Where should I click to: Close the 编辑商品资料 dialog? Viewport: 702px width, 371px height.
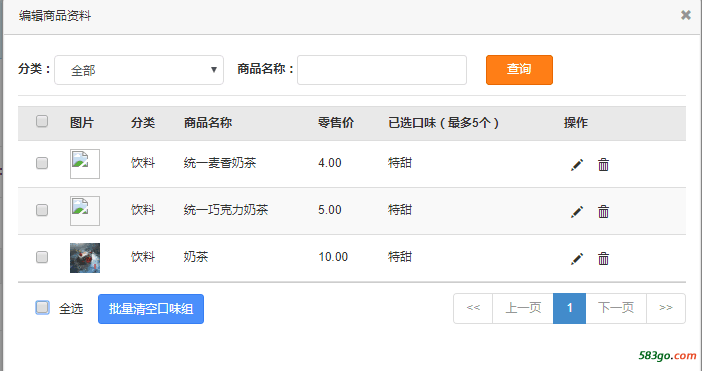pos(685,15)
